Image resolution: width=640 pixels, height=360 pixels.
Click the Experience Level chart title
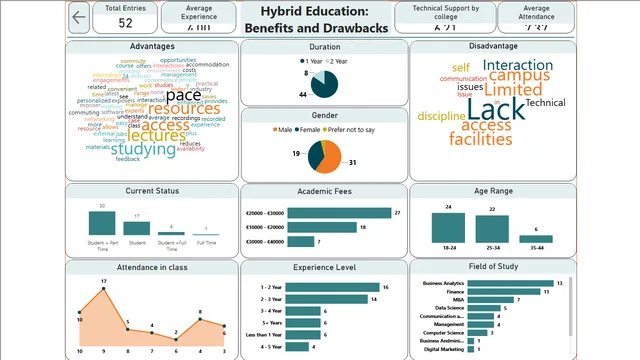324,267
